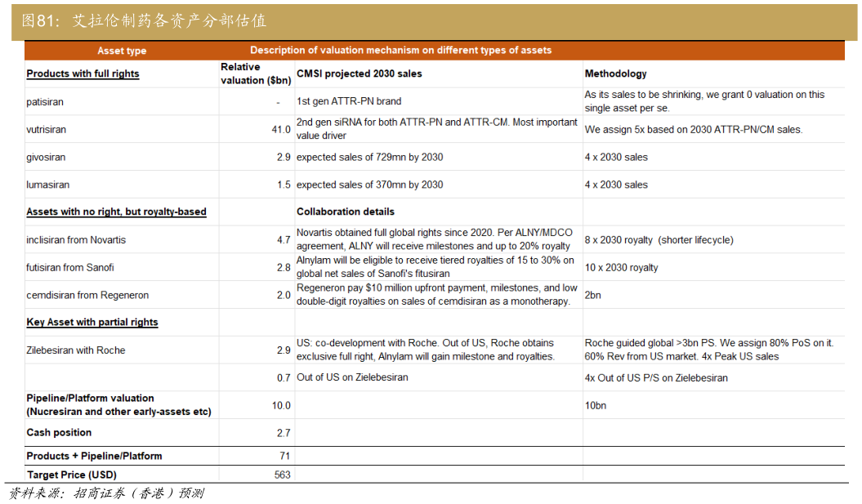Viewport: 862px width, 504px height.
Task: Click 'Roche guided global >3bn PS' cell
Action: pos(709,350)
